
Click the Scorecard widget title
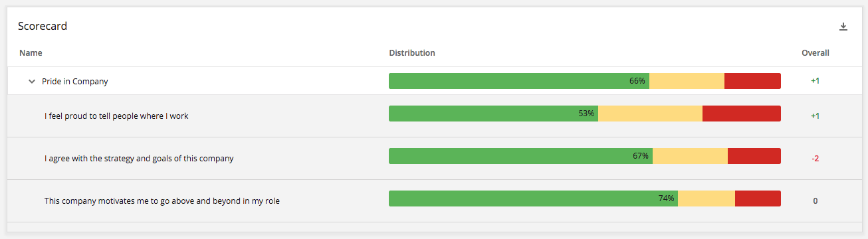coord(43,27)
